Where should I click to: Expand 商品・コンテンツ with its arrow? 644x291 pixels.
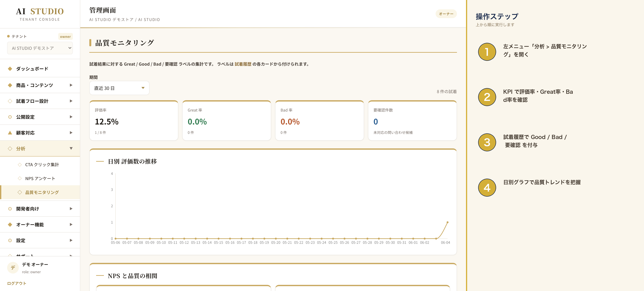coord(71,85)
